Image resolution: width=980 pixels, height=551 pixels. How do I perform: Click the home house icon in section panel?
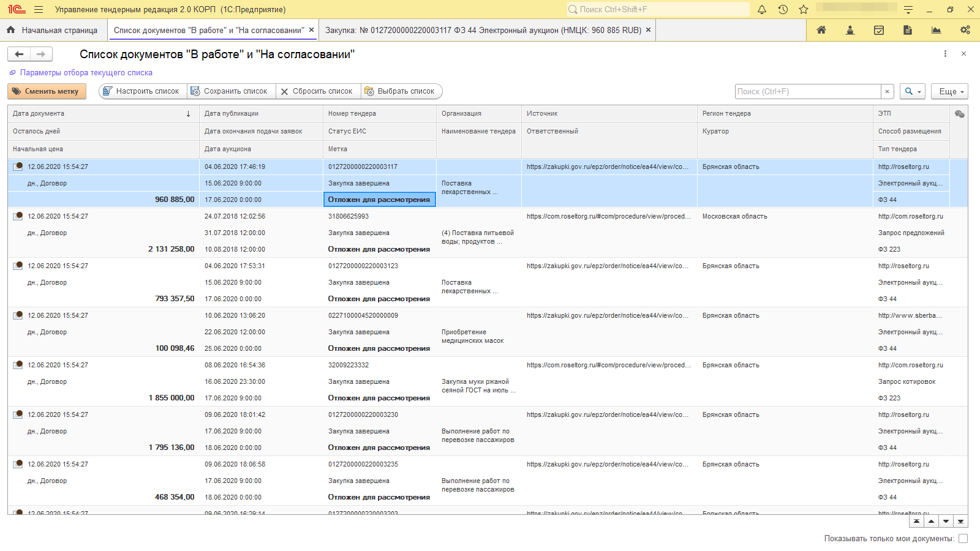point(821,30)
